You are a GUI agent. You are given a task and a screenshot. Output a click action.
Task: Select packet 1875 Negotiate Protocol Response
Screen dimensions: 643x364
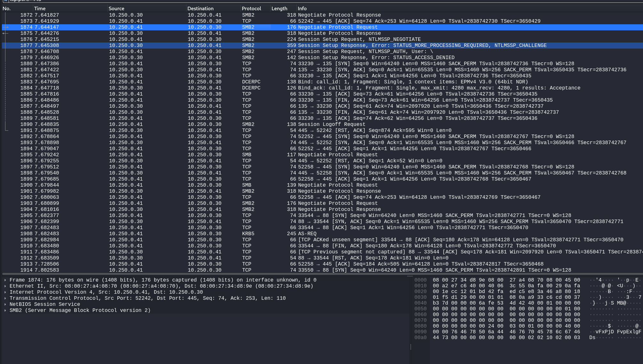(322, 33)
